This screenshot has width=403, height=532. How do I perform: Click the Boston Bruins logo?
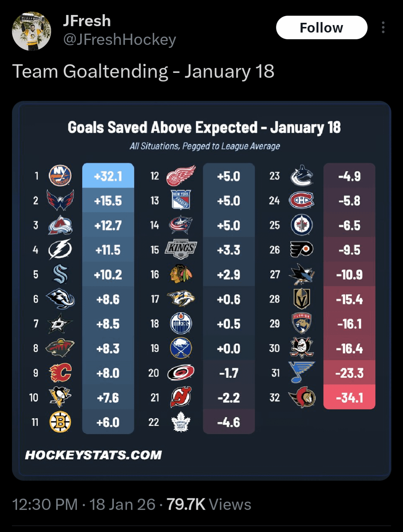tap(60, 422)
